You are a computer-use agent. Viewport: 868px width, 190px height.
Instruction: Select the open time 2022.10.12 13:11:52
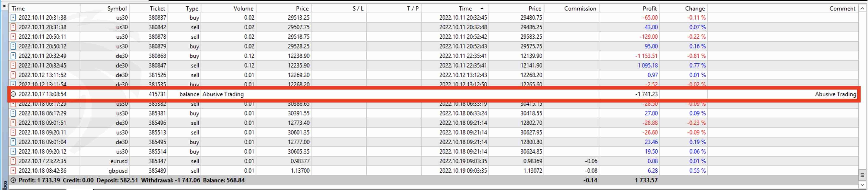click(x=42, y=75)
